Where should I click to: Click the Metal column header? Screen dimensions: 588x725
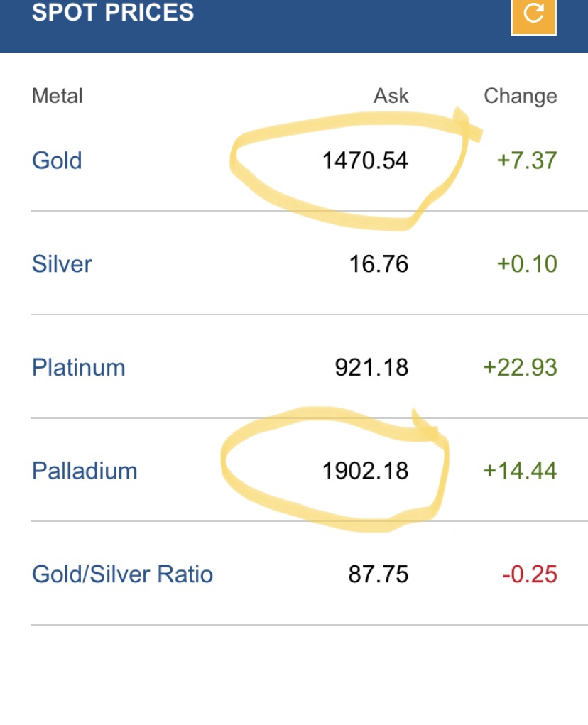click(x=58, y=96)
